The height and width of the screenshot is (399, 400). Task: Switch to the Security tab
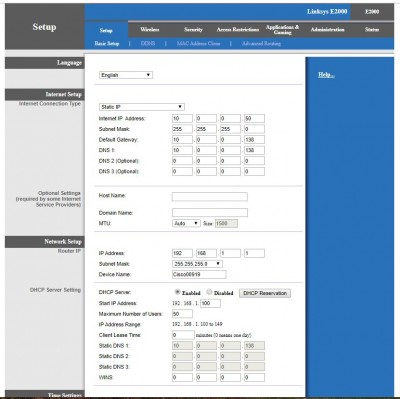[193, 30]
